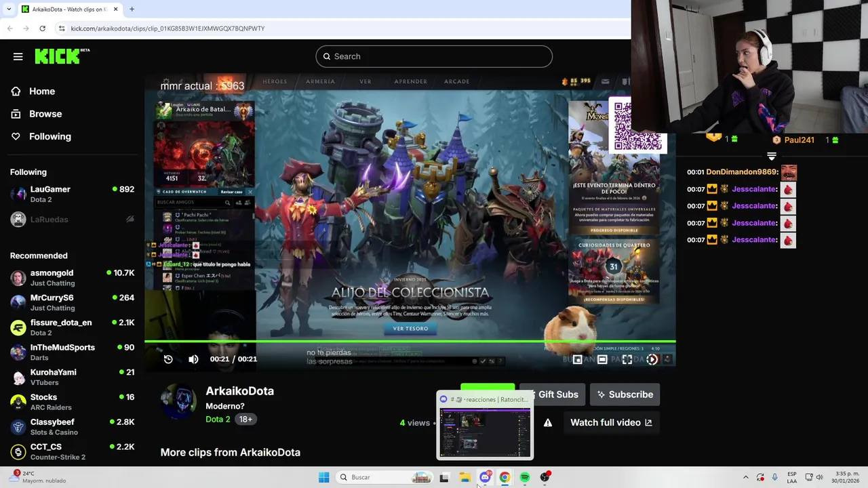The image size is (868, 488).
Task: Enter fullscreen with the player icon
Action: click(x=627, y=360)
